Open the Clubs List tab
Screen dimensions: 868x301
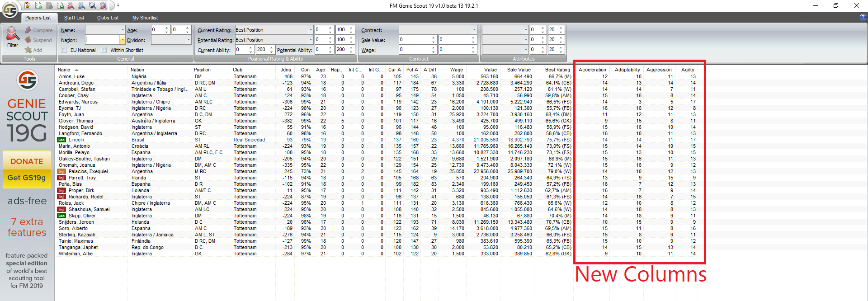coord(108,18)
